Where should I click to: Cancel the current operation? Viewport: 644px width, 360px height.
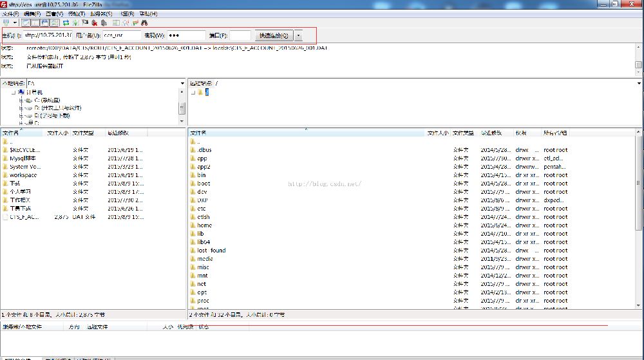85,23
